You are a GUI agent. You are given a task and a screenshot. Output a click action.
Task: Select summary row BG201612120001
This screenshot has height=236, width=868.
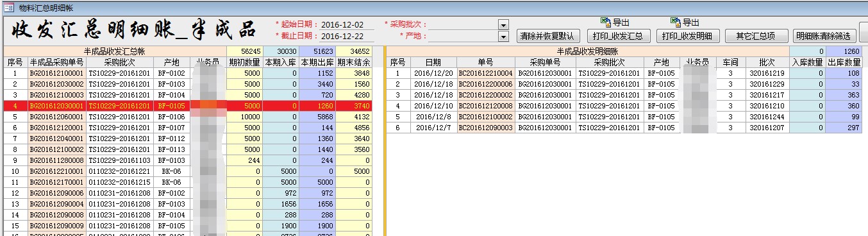(187, 128)
